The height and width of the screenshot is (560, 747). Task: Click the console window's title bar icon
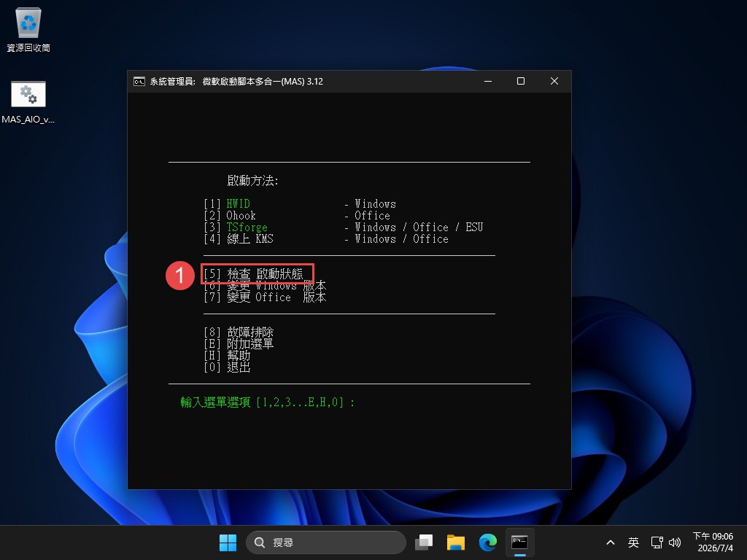click(x=139, y=82)
